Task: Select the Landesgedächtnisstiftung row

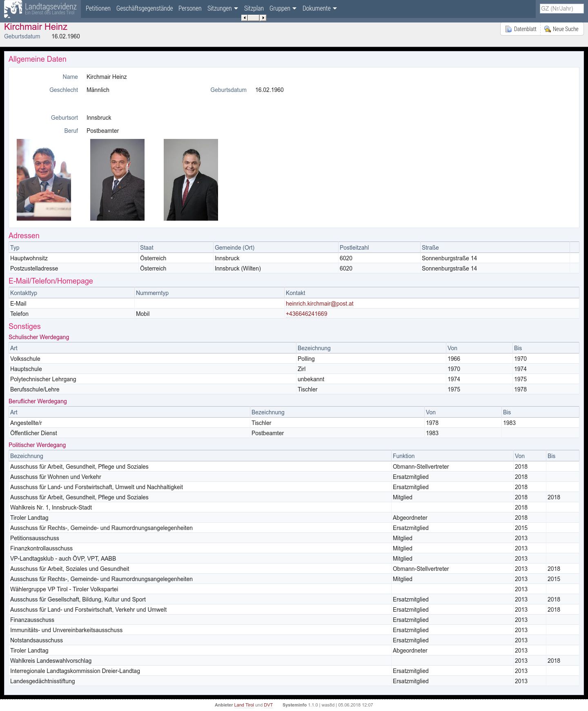Action: (x=294, y=681)
